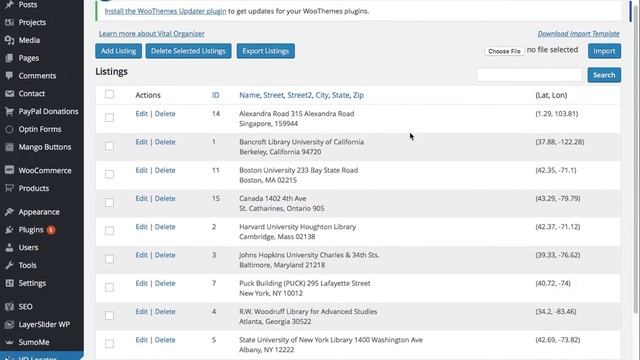
Task: Click the Media sidebar icon
Action: [x=9, y=40]
